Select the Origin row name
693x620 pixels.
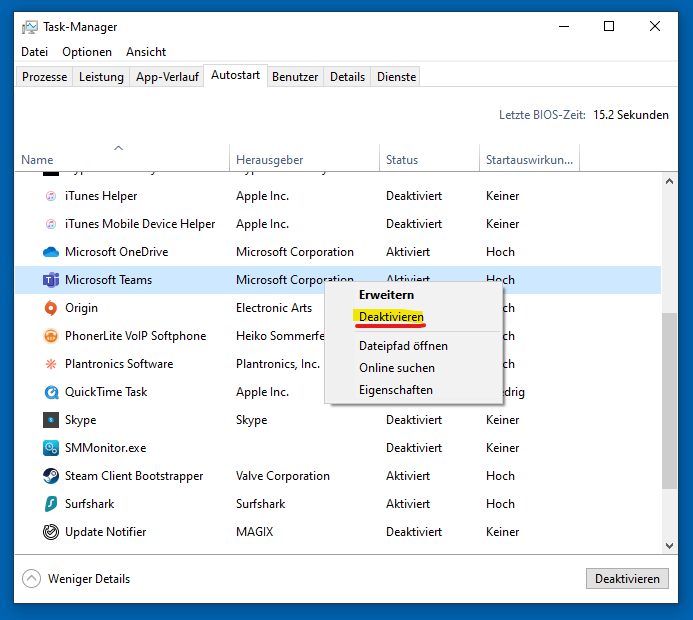point(81,308)
